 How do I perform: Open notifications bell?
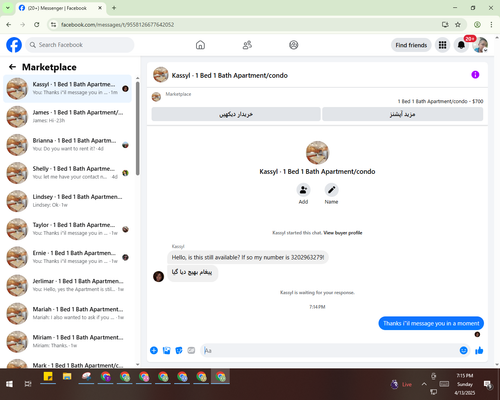[x=461, y=45]
